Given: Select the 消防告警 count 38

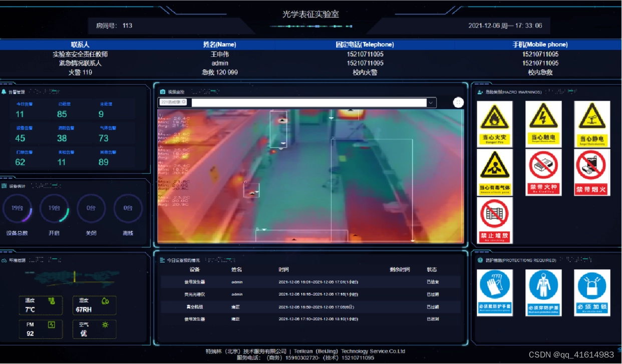Looking at the screenshot, I should (62, 138).
